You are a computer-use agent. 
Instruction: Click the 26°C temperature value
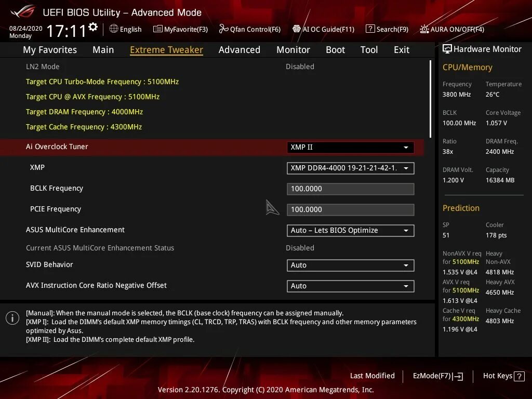pos(493,95)
